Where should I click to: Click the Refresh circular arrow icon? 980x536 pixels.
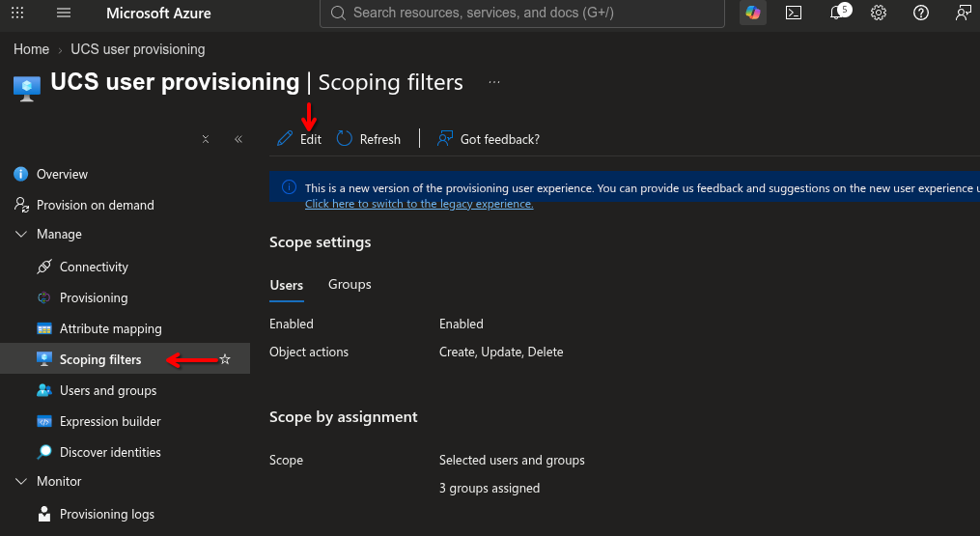(345, 138)
